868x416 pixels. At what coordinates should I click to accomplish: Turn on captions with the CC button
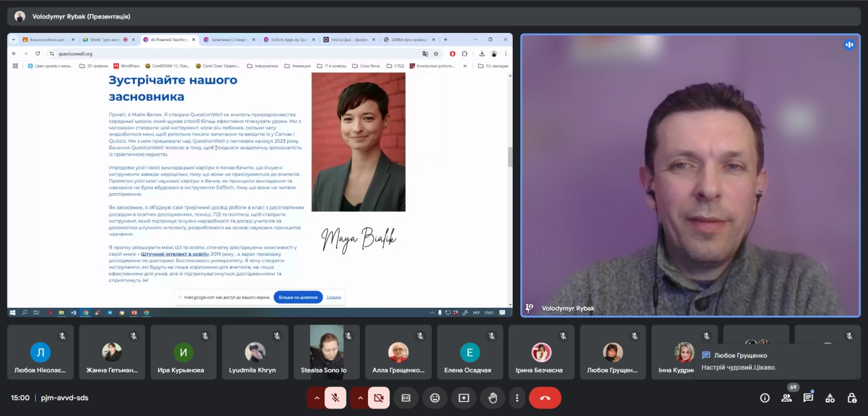[x=406, y=398]
